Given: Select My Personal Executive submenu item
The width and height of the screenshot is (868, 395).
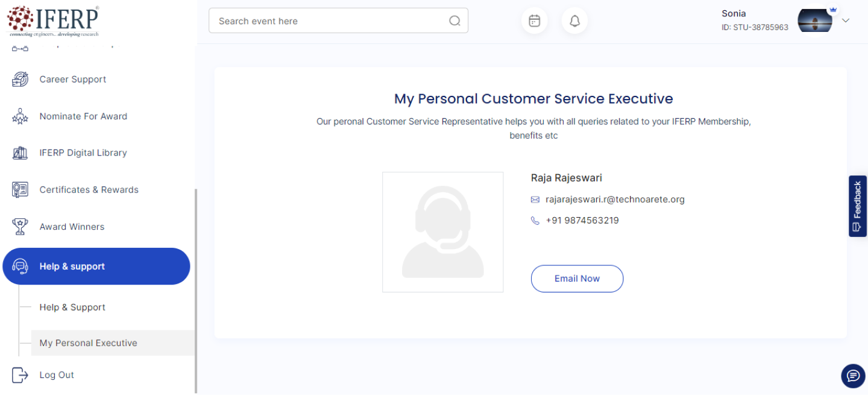Looking at the screenshot, I should click(89, 343).
